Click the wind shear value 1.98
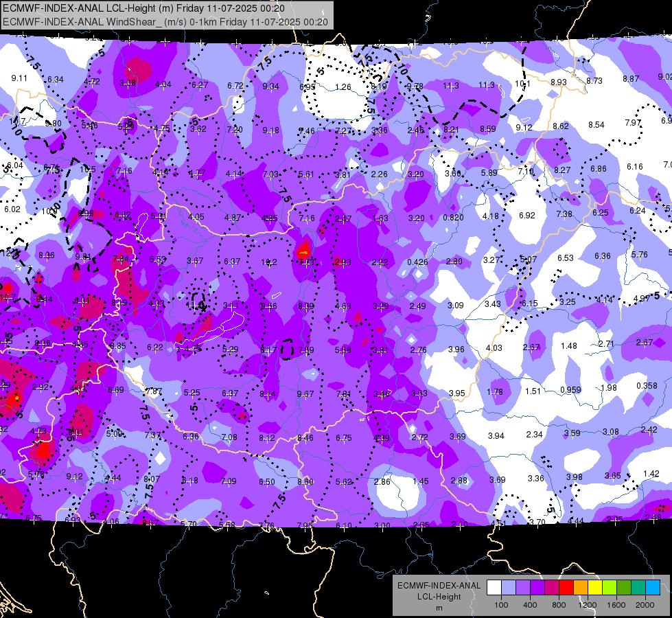This screenshot has height=618, width=672. tap(609, 388)
